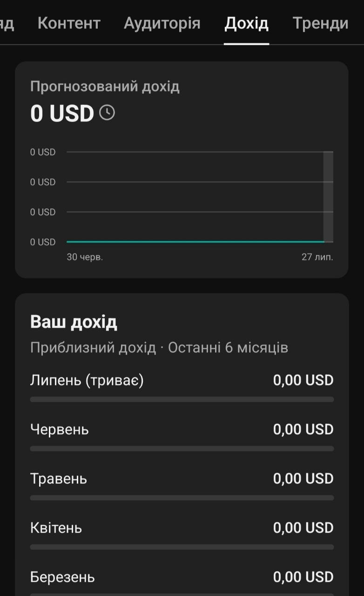Open the Ваш дохід card heading
Viewport: 364px width, 596px height.
[74, 322]
